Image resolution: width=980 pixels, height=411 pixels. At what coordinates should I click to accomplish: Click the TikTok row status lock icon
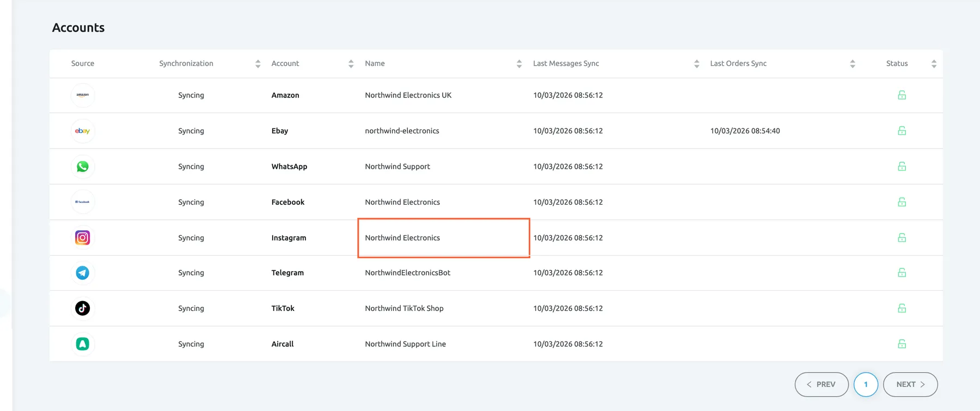tap(902, 308)
